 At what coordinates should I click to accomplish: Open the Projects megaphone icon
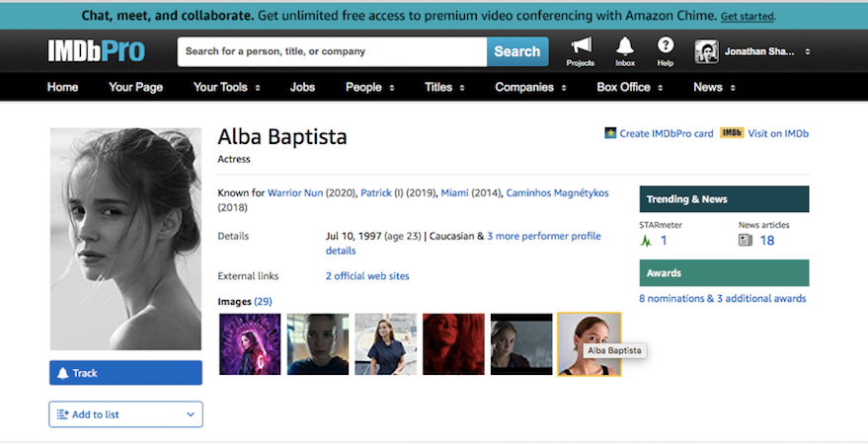[x=581, y=46]
